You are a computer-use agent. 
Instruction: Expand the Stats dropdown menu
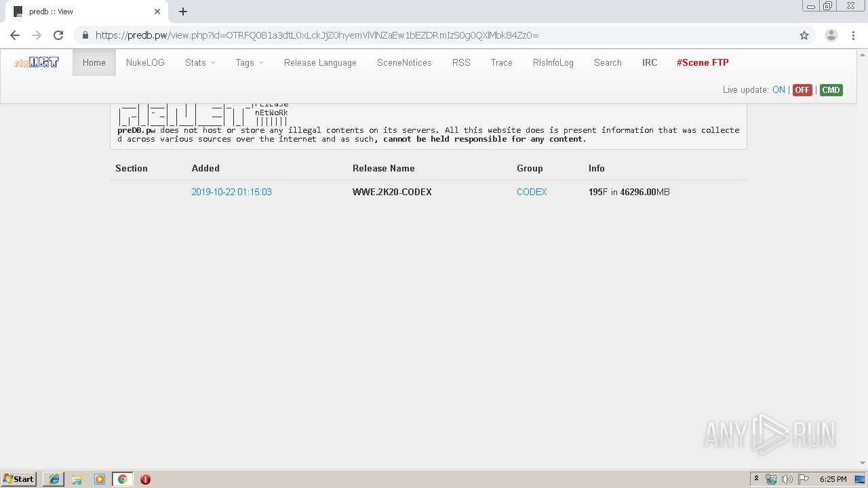200,62
